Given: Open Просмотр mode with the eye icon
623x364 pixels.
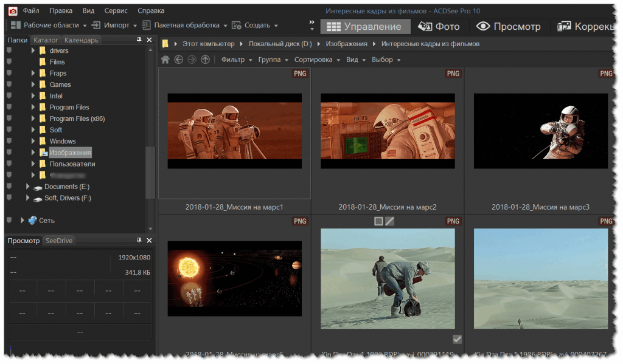Looking at the screenshot, I should tap(508, 26).
